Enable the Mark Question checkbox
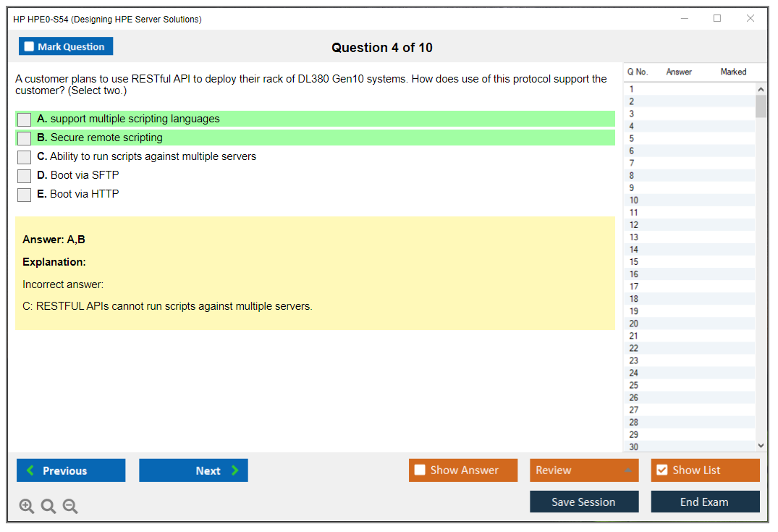Viewport: 778px width, 532px height. click(x=29, y=46)
